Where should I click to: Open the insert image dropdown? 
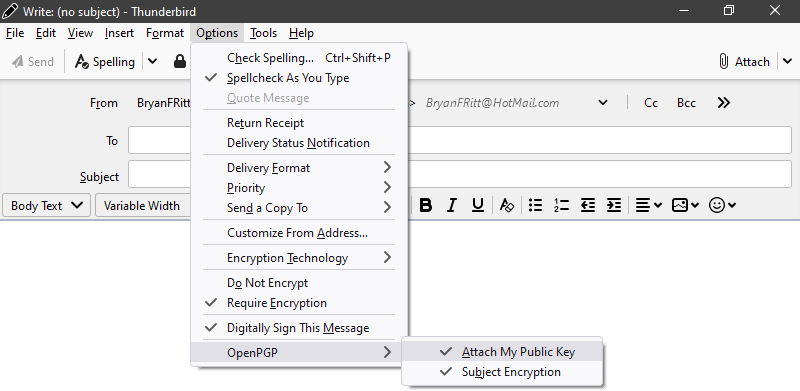685,205
